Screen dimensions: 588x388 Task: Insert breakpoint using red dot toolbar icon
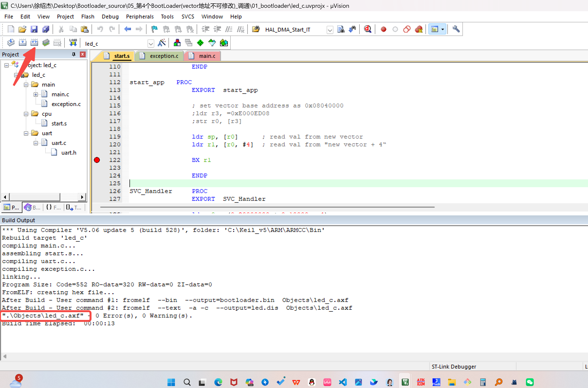coord(383,29)
